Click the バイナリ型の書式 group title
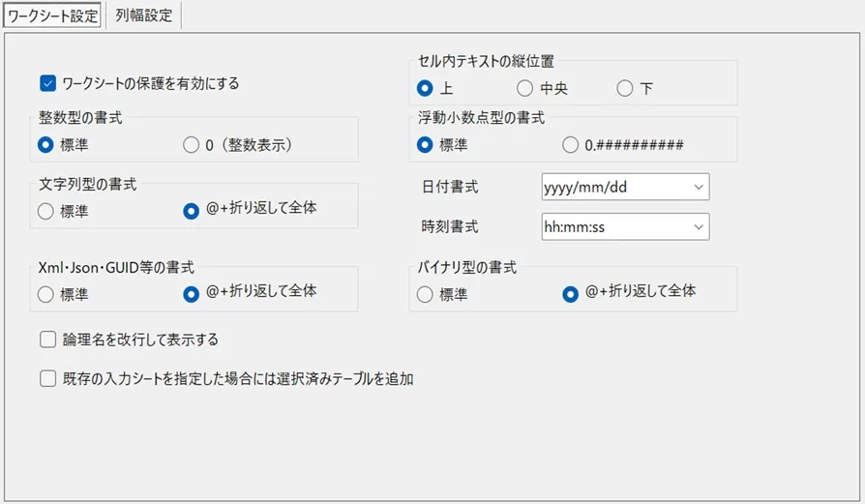Image resolution: width=865 pixels, height=504 pixels. [x=466, y=267]
